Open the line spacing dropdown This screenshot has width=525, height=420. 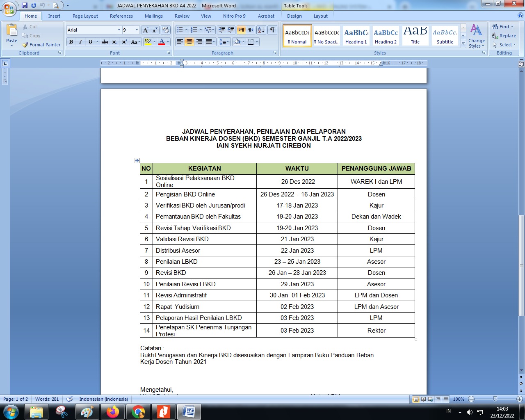pos(224,42)
